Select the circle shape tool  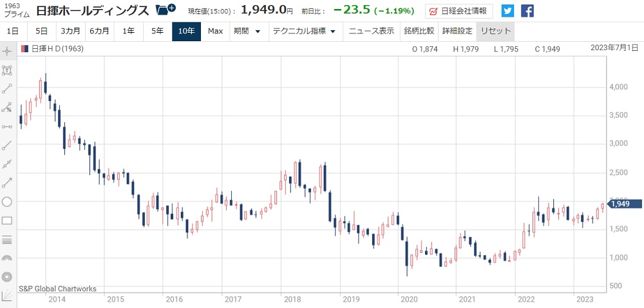pyautogui.click(x=7, y=202)
